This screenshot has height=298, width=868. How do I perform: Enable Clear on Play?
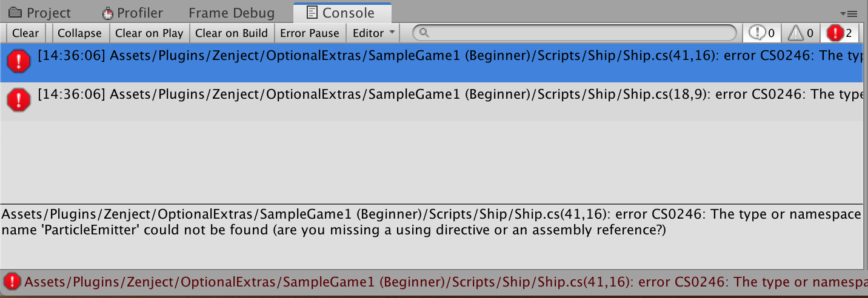tap(149, 33)
